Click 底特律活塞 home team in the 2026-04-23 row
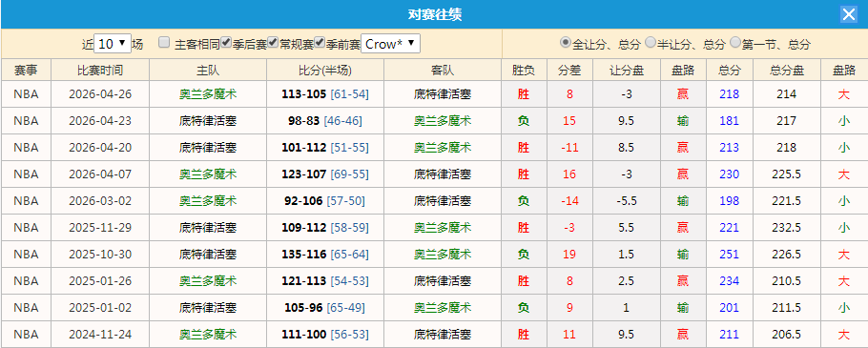868x348 pixels. (x=208, y=121)
